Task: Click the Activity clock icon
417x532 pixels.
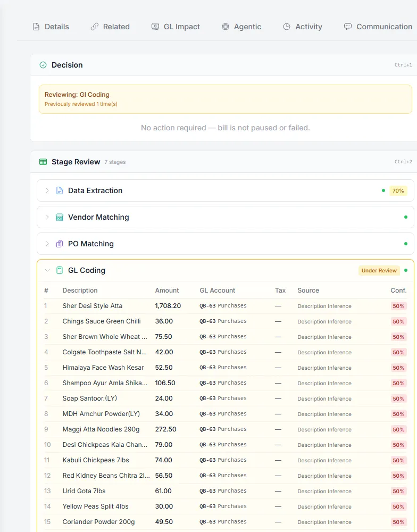Action: coord(287,27)
